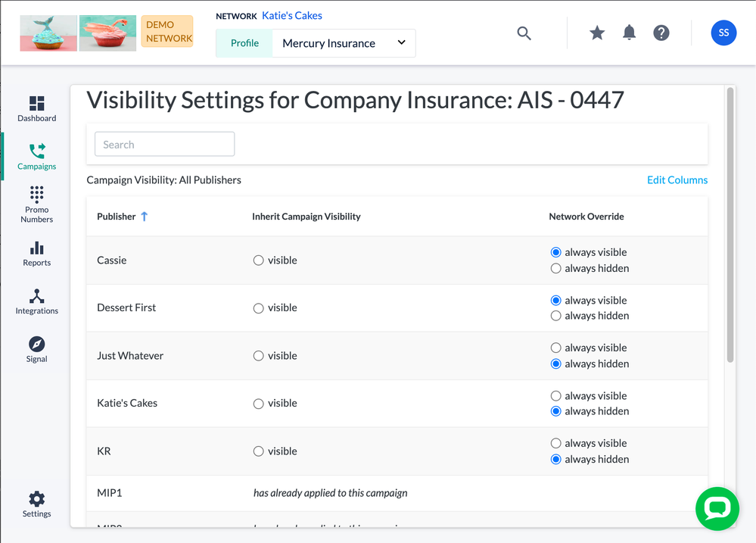Viewport: 756px width, 543px height.
Task: Open the SS user avatar menu
Action: click(723, 33)
